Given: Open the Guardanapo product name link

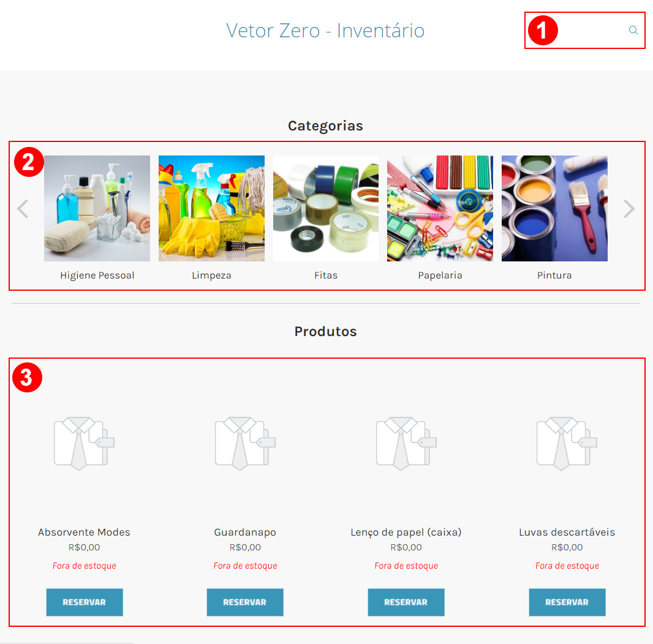Looking at the screenshot, I should tap(245, 532).
